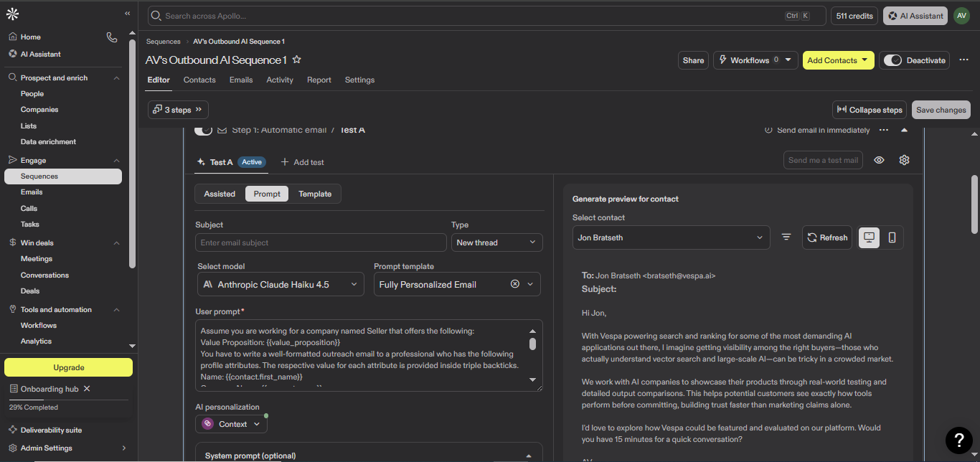
Task: Collapse Step 1 with the up caret
Action: coord(904,130)
